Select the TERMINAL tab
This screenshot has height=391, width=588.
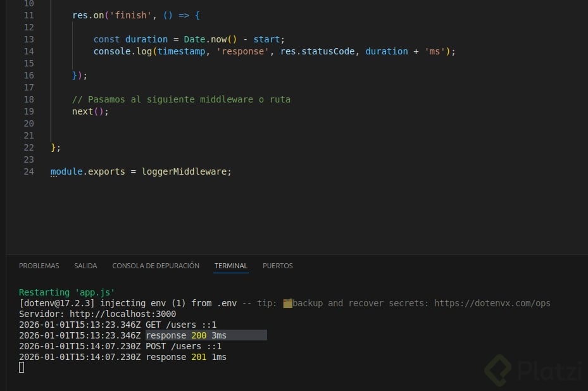[x=231, y=266]
